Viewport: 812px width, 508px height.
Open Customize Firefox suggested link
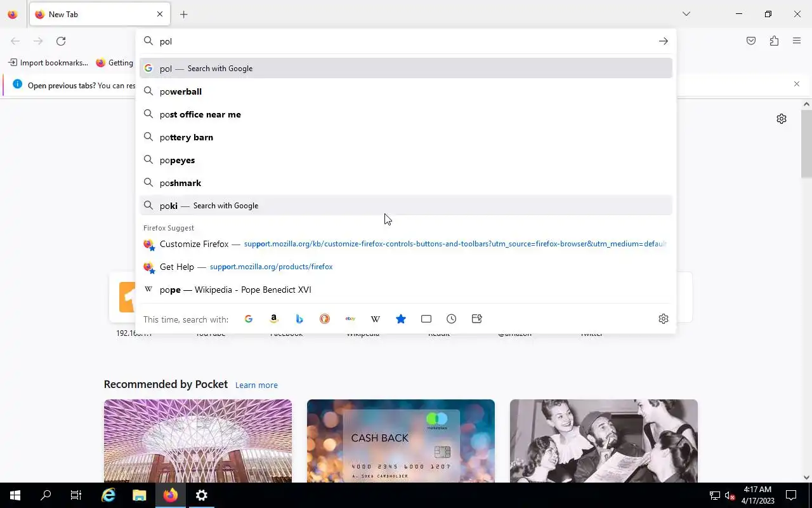click(406, 244)
